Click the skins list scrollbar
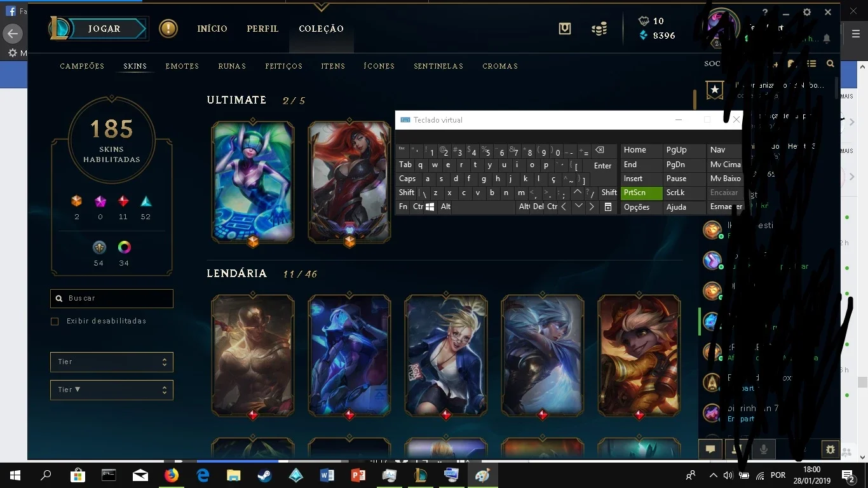The height and width of the screenshot is (488, 868). pos(695,99)
